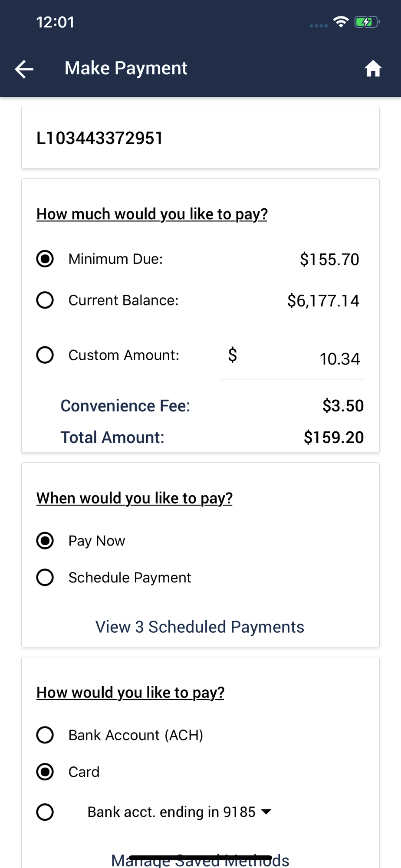The image size is (401, 868).
Task: Tap the Wi-Fi status icon
Action: coord(341,21)
